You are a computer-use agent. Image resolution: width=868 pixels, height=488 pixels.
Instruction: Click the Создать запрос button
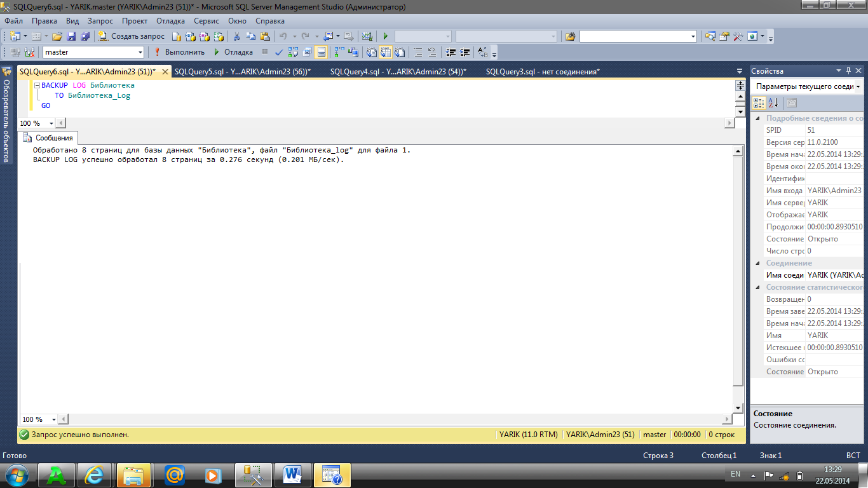click(x=132, y=36)
